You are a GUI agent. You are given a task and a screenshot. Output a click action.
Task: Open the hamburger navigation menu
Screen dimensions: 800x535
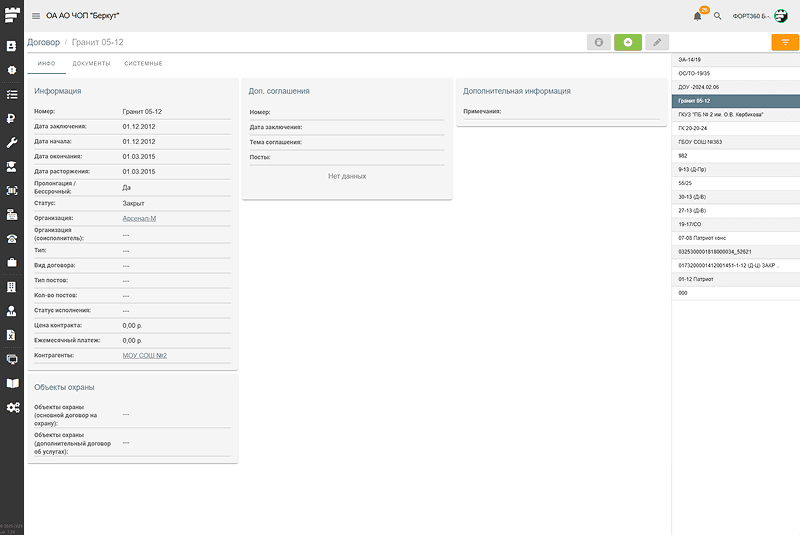click(36, 16)
